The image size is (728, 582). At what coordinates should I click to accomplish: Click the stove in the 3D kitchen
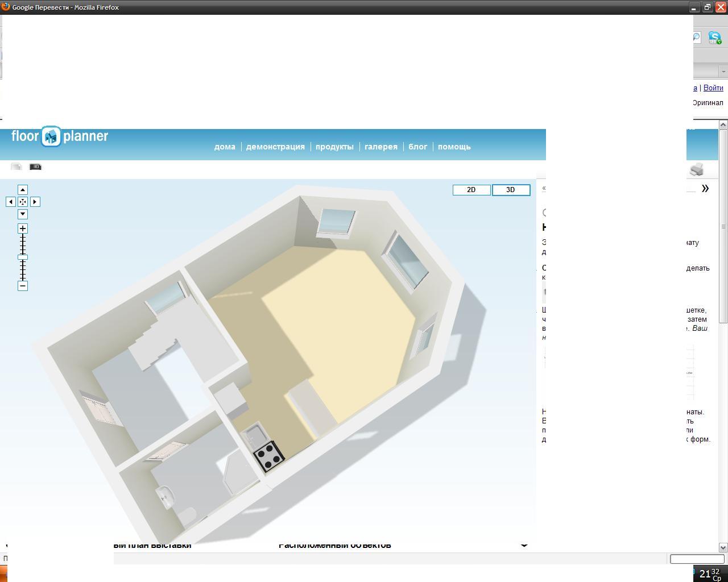point(269,456)
